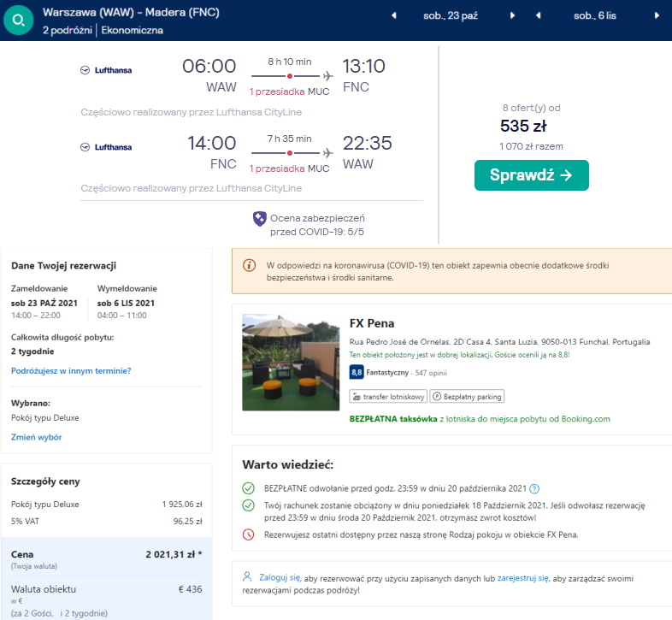Click red clock icon next to 'Rezerwujesz ostatni'
Screen dimensions: 672x620
coord(249,534)
